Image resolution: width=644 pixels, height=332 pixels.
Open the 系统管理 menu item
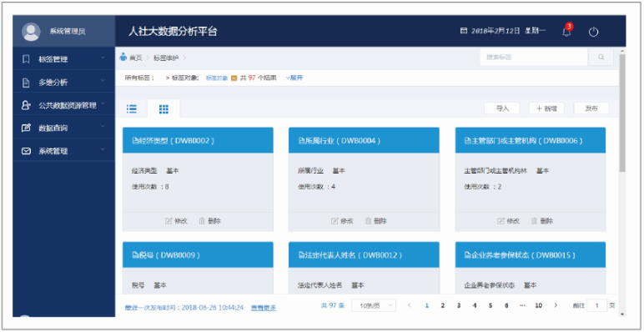(x=63, y=151)
